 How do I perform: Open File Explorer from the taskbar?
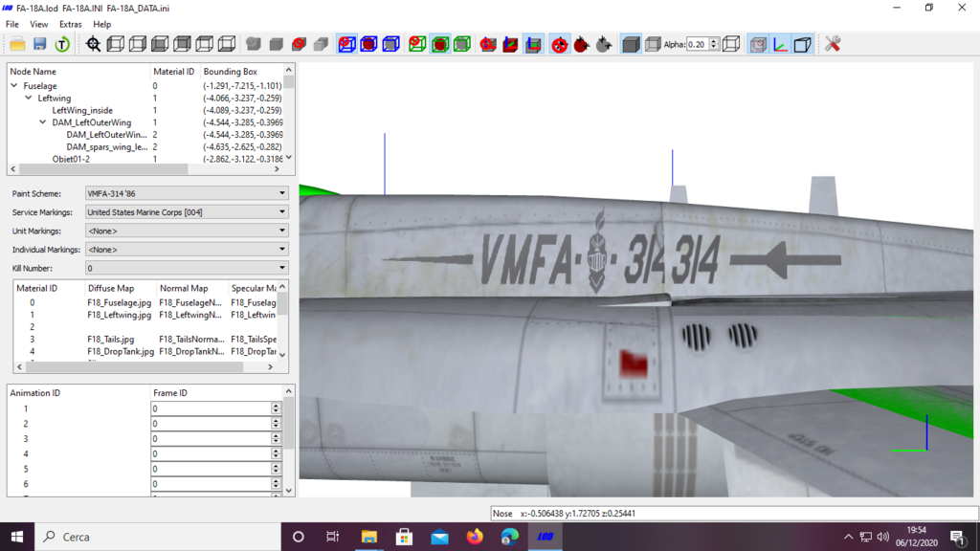369,537
